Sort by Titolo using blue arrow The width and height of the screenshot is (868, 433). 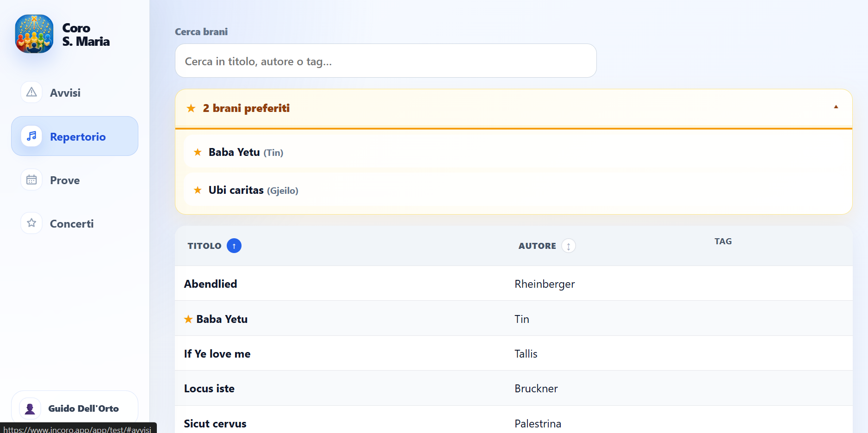[234, 246]
